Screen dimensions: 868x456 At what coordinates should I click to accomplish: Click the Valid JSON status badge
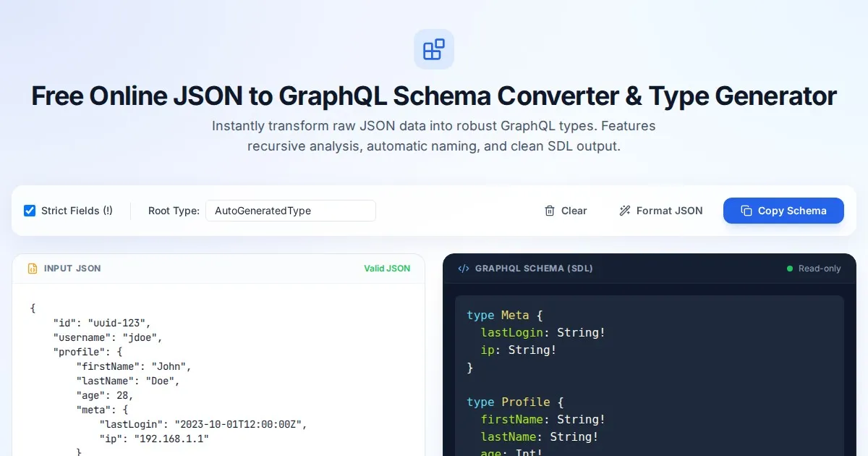(x=387, y=269)
